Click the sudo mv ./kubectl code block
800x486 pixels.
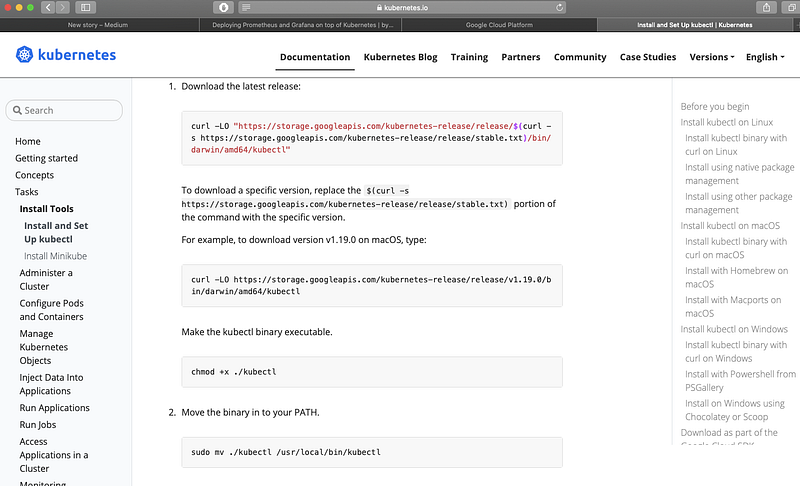point(372,452)
